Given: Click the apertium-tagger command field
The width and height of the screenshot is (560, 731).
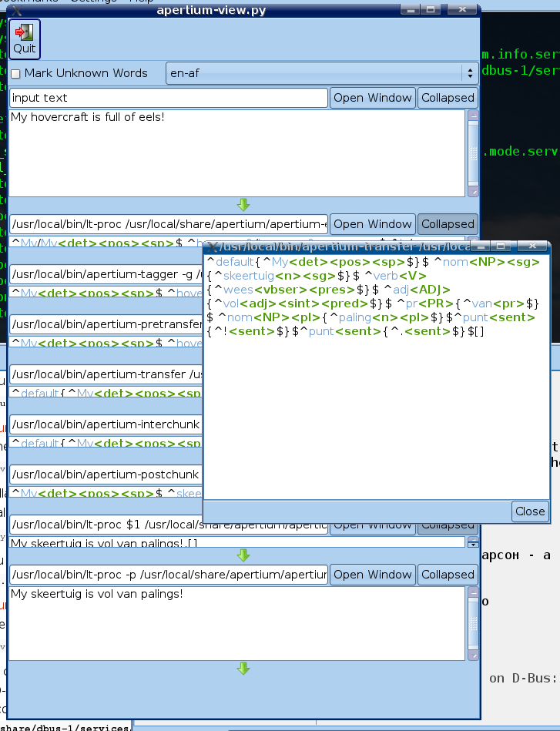Looking at the screenshot, I should (x=106, y=274).
